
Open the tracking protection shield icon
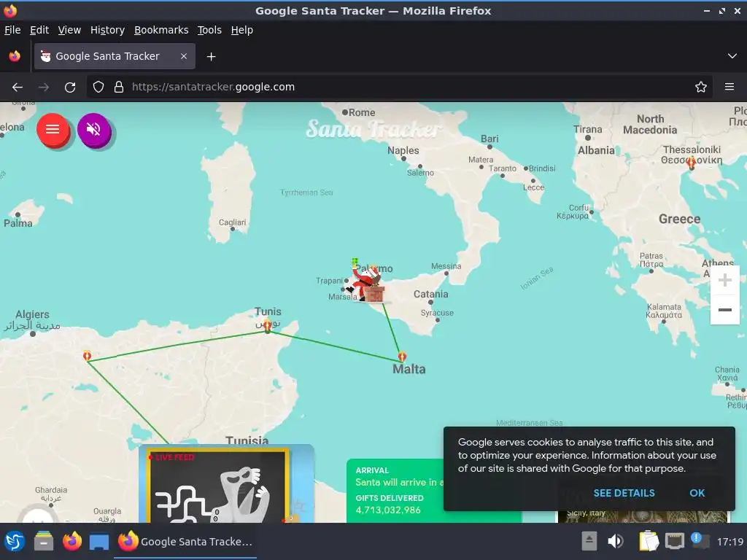pyautogui.click(x=98, y=87)
